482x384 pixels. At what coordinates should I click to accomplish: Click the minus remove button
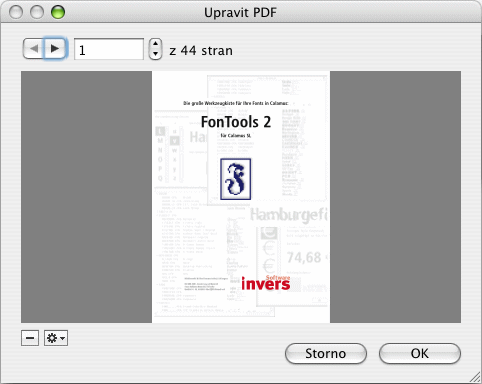[30, 338]
